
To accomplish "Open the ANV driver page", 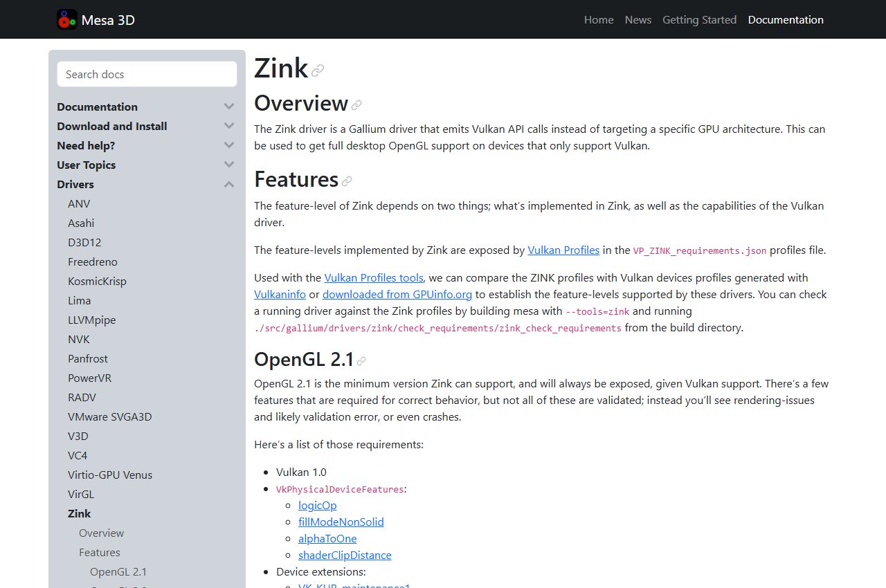I will point(79,203).
